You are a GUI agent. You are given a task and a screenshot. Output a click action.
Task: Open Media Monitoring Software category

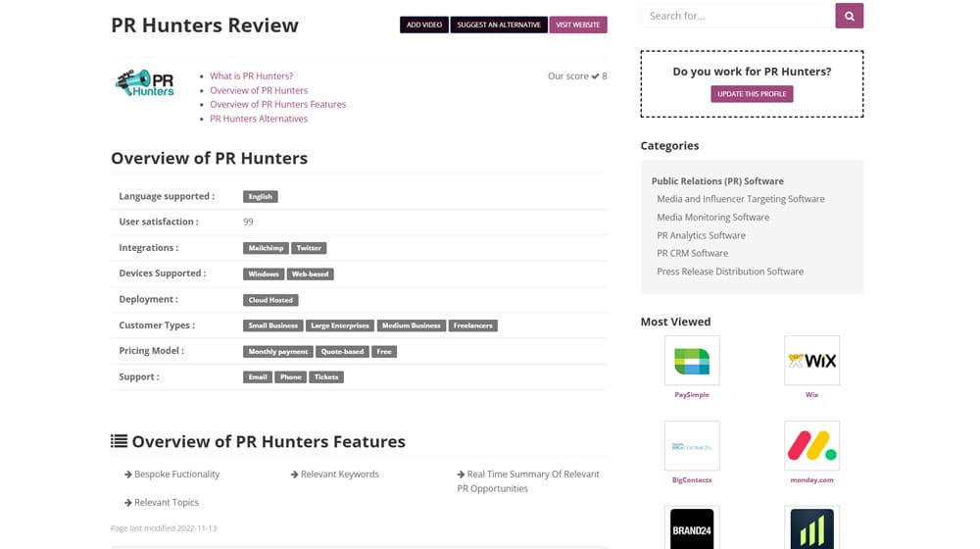pos(713,217)
